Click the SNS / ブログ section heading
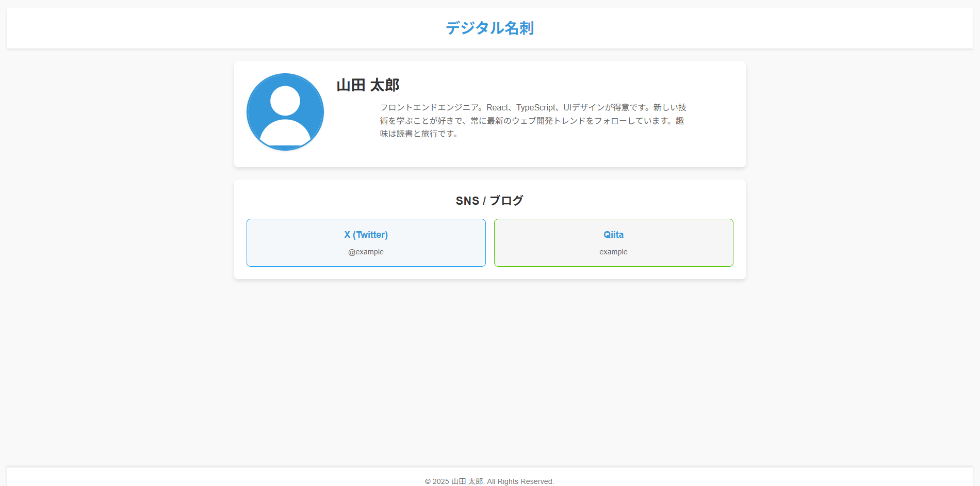This screenshot has height=486, width=980. [489, 201]
